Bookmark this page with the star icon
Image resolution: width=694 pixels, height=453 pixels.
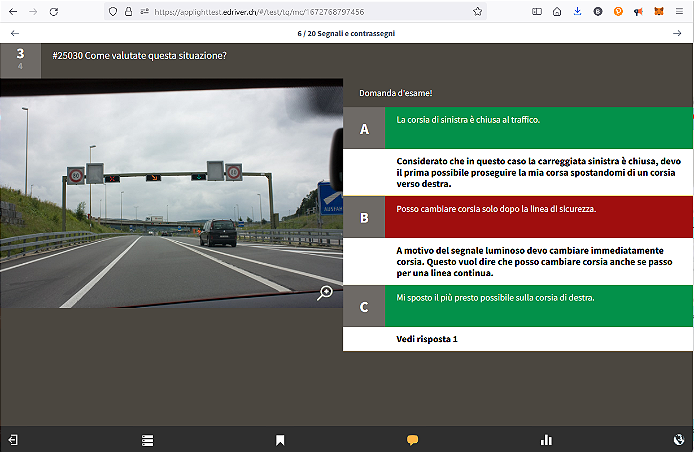point(477,12)
